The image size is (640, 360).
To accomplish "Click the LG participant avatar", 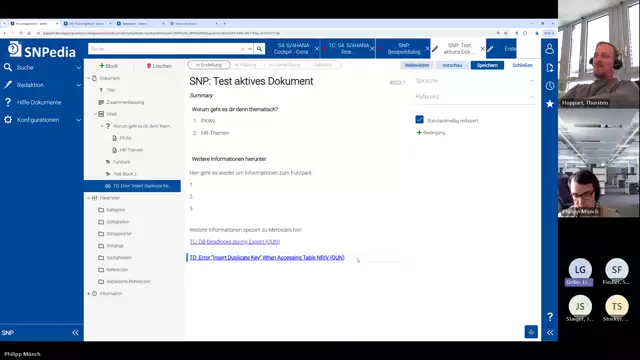I will click(580, 269).
